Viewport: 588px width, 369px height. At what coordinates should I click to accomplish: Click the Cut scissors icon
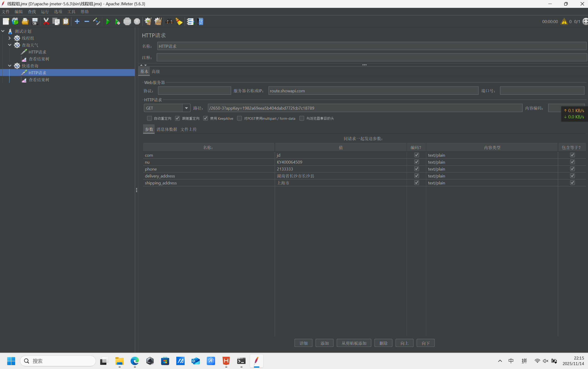[x=46, y=21]
